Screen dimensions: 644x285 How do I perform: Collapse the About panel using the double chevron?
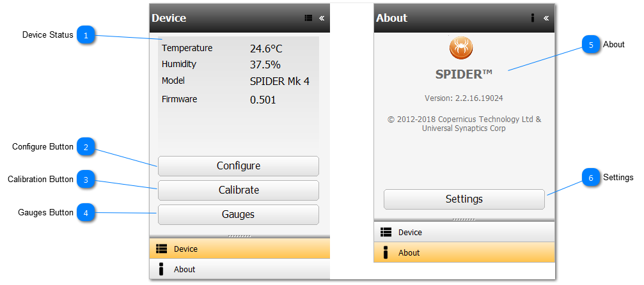coord(546,19)
